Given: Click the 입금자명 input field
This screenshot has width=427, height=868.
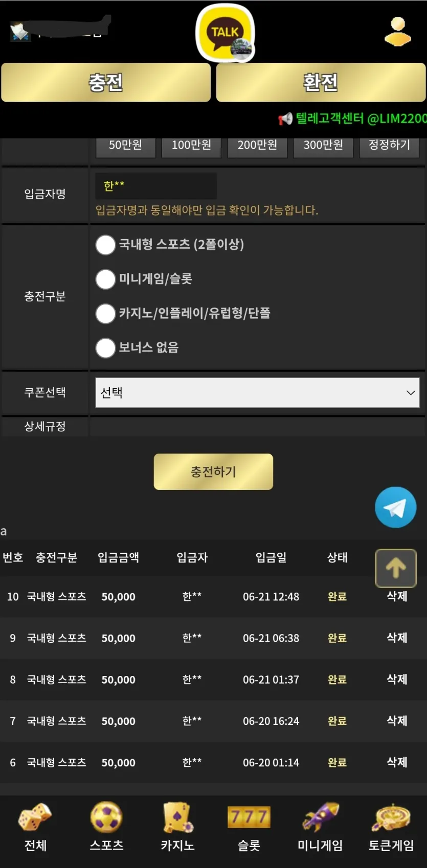Looking at the screenshot, I should coord(156,186).
